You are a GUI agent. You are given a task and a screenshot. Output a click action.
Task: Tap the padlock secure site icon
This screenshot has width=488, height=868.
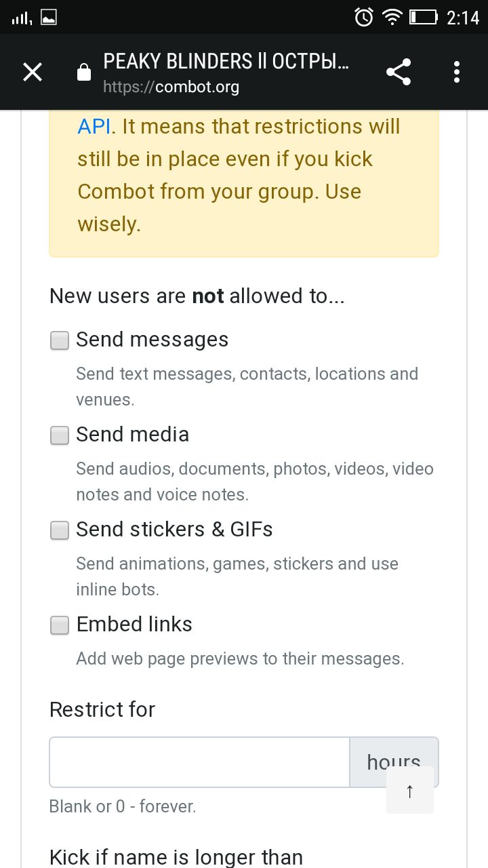84,72
